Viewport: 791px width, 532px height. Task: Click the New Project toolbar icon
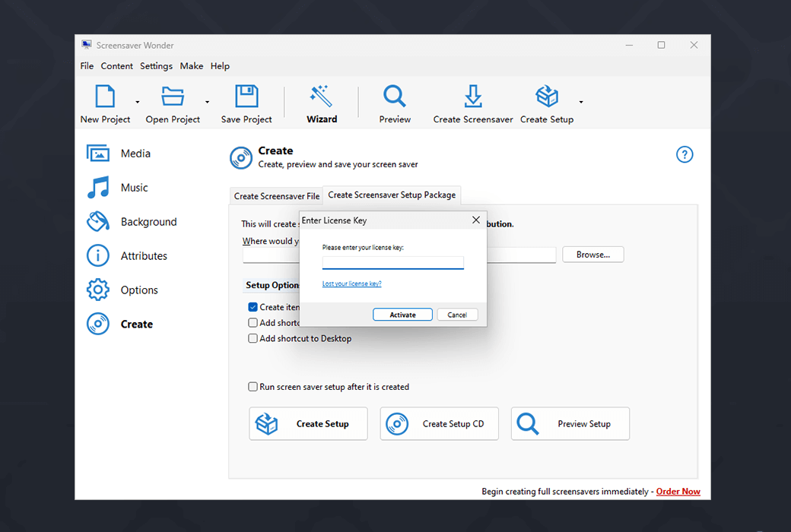click(x=105, y=97)
